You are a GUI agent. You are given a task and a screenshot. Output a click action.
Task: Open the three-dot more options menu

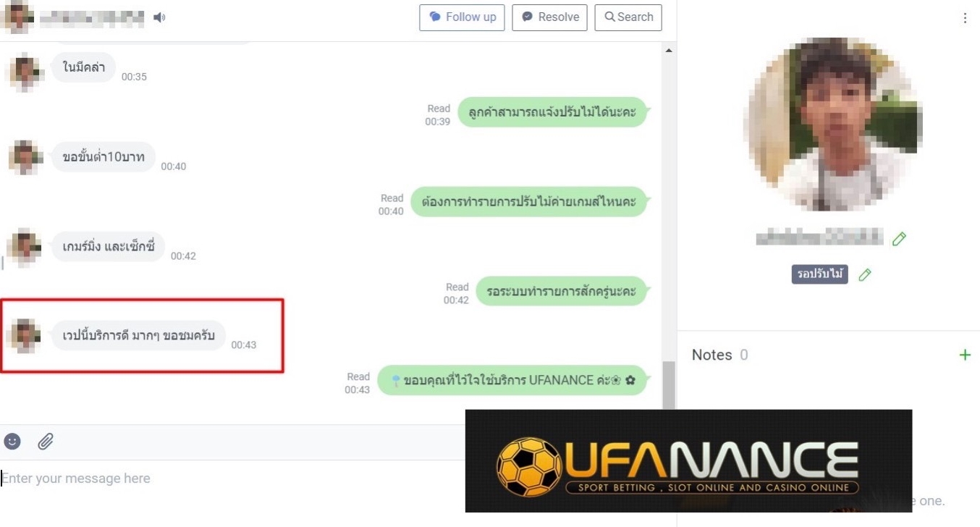tap(965, 18)
